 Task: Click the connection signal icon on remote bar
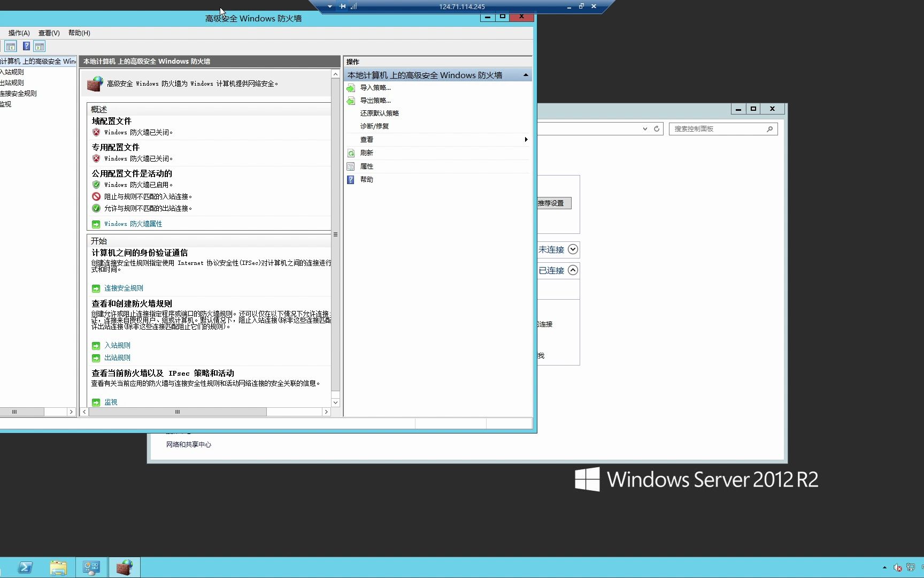[x=354, y=6]
